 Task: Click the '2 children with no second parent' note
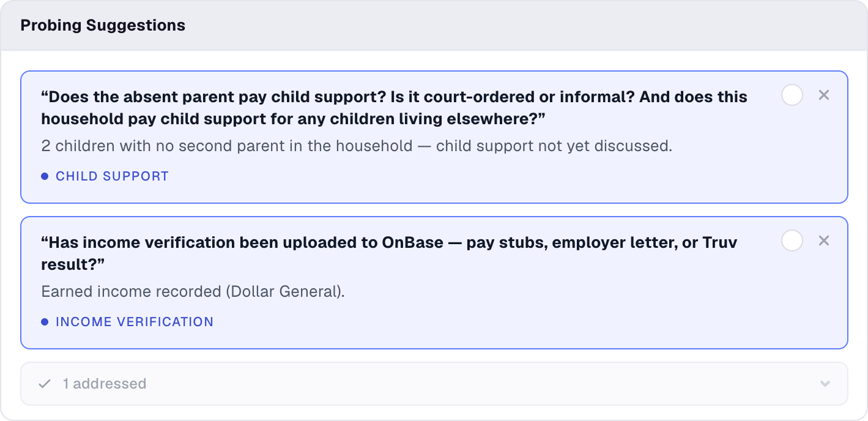point(357,146)
